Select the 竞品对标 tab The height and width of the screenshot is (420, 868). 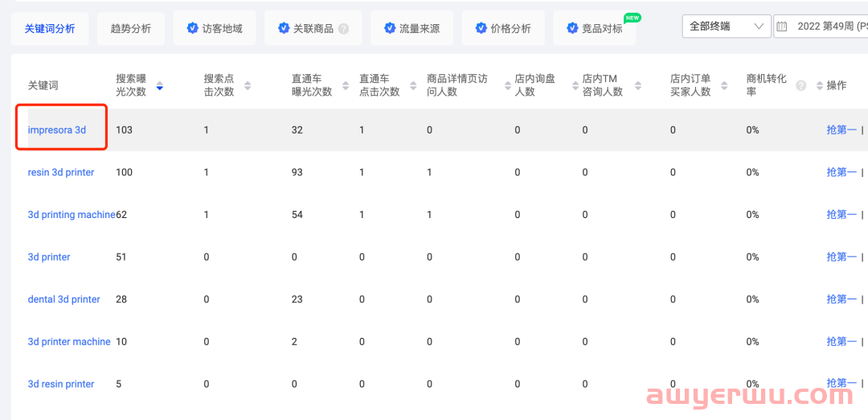595,28
